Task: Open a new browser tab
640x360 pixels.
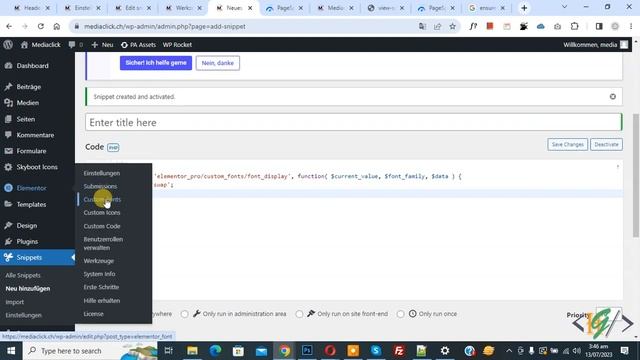Action: point(524,8)
